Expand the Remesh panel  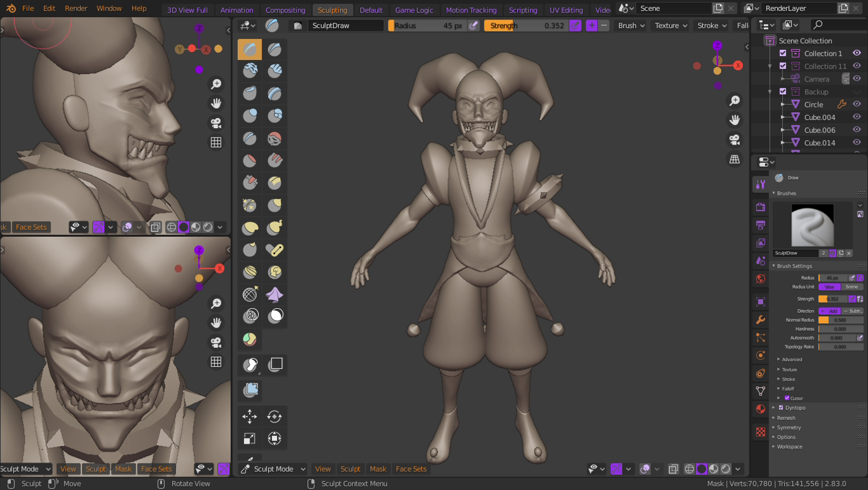(786, 417)
